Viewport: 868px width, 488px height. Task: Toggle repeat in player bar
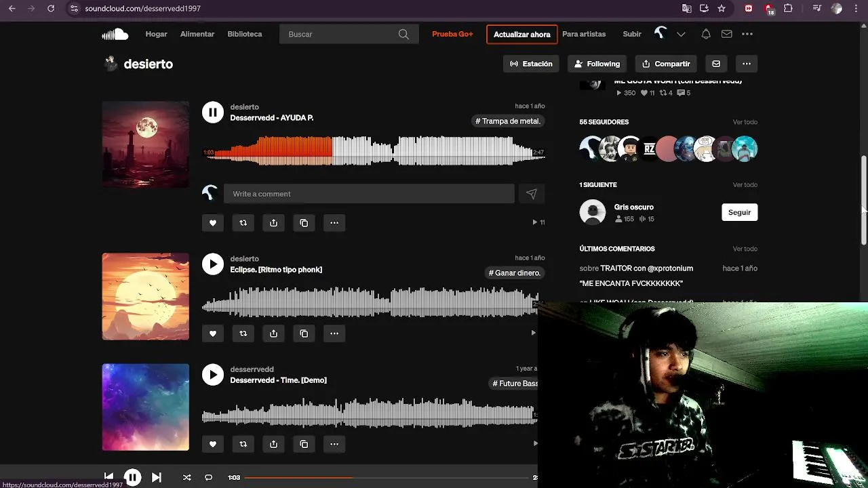208,477
